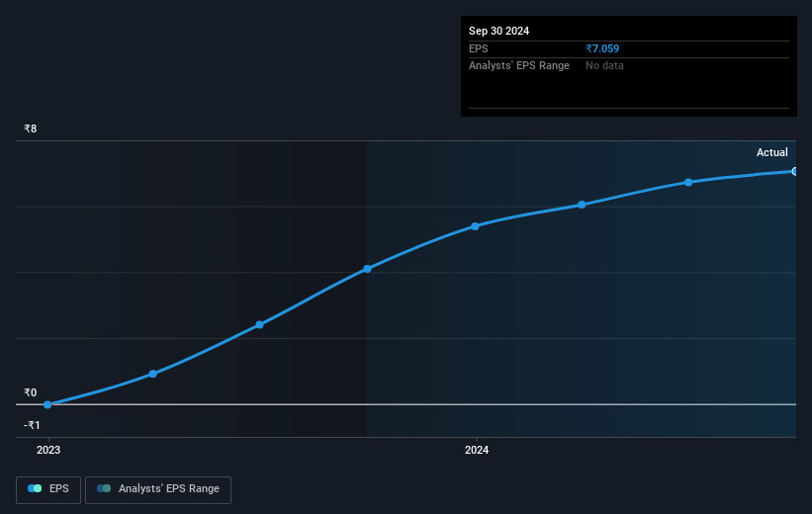
Task: Select the Sep 30 2024 EPS data point
Action: coord(794,171)
